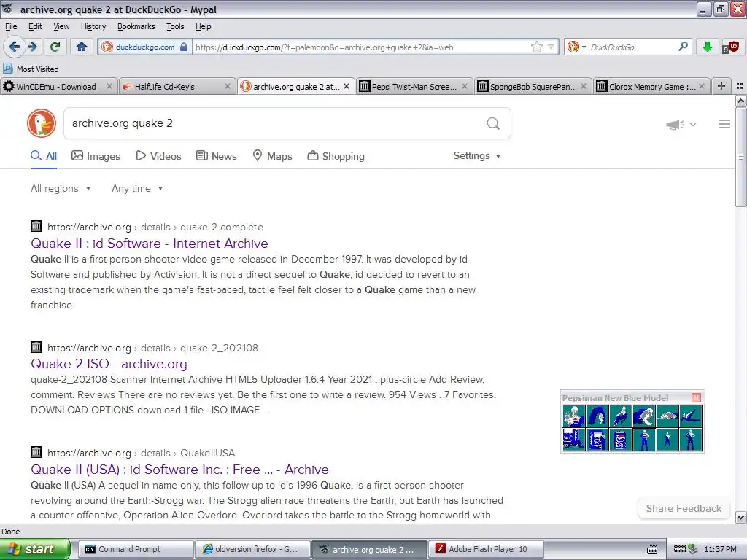
Task: Go forward with the Forward arrow button
Action: (x=32, y=47)
